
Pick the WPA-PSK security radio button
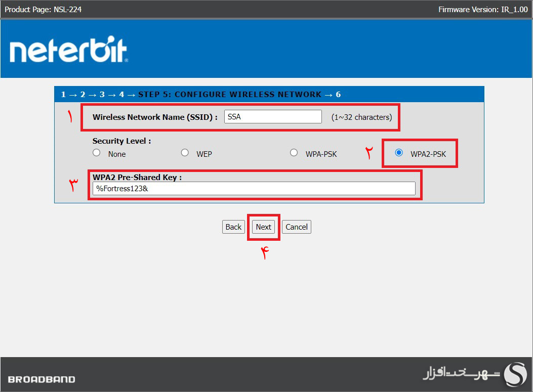[294, 153]
